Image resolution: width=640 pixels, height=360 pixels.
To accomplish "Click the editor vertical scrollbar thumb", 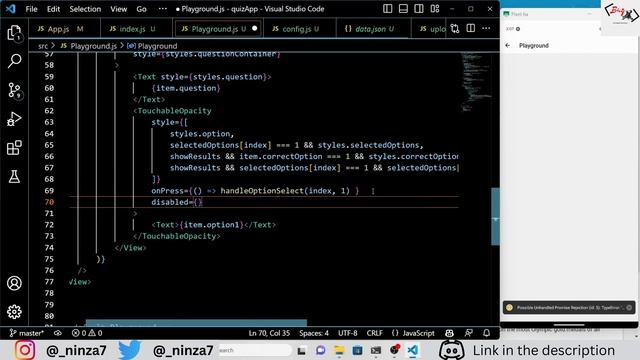I will (x=495, y=216).
